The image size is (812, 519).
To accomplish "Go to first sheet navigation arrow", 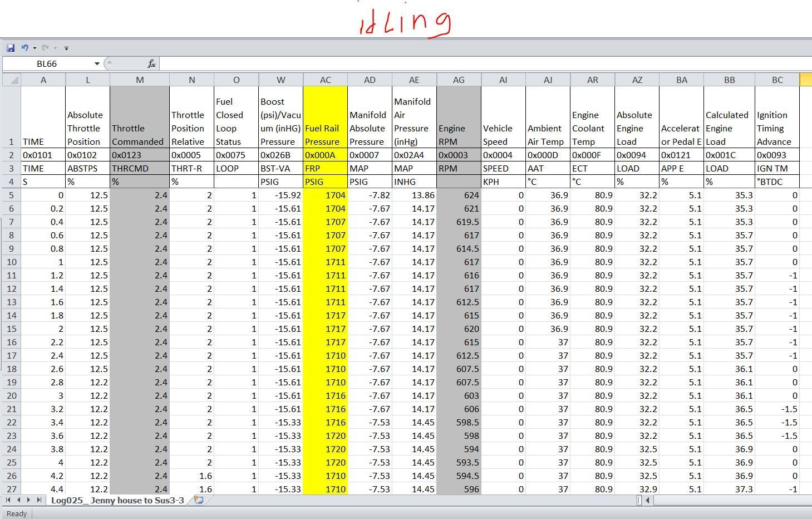I will coord(9,500).
